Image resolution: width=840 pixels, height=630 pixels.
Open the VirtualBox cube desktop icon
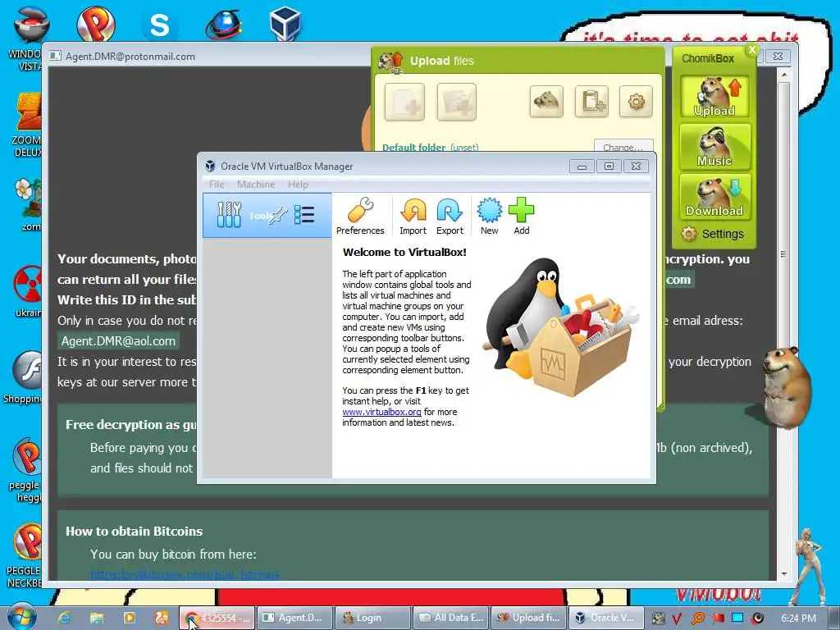pyautogui.click(x=285, y=24)
